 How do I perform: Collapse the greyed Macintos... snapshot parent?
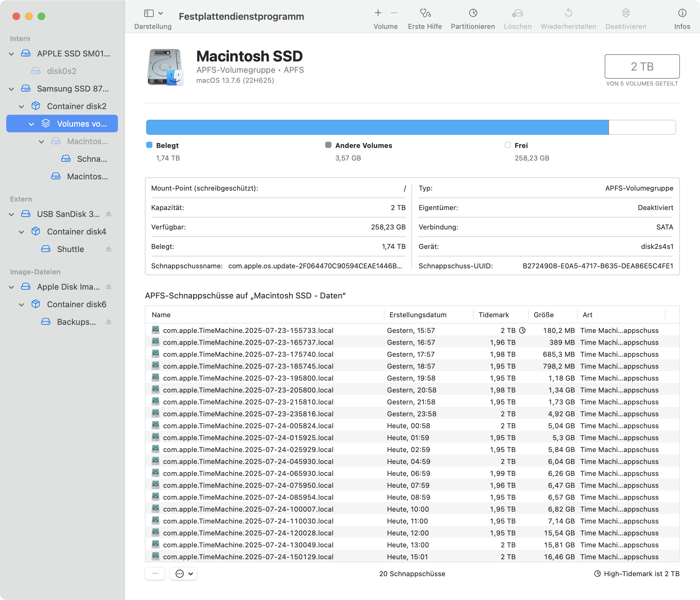(41, 142)
